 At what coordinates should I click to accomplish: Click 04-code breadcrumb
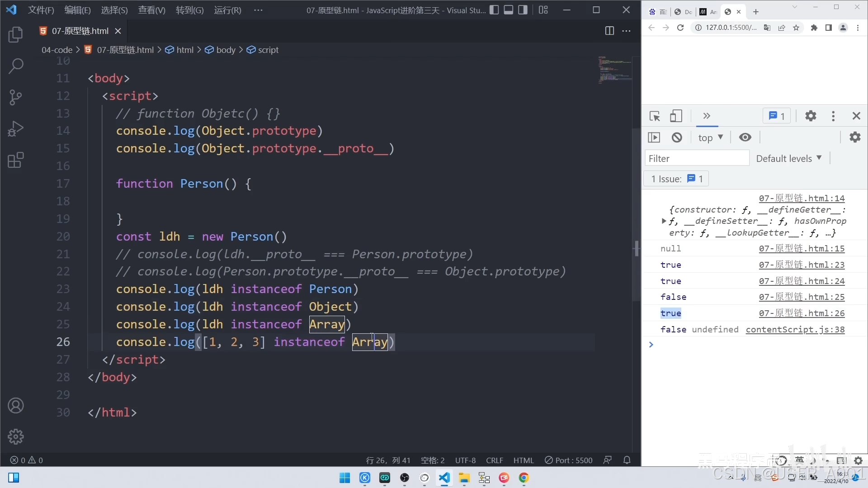57,50
